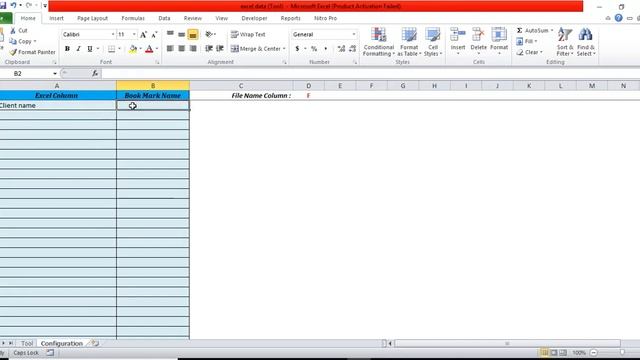Toggle middle vertical alignment
The image size is (640, 360).
[181, 35]
